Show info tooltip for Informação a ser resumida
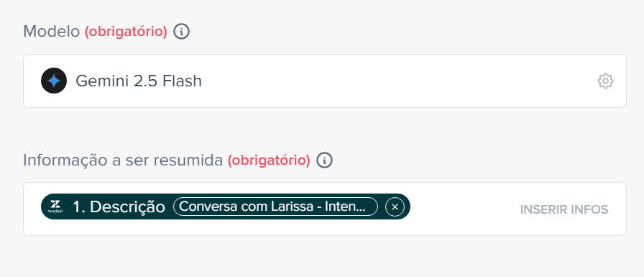Viewport: 644px width, 277px height. click(324, 160)
